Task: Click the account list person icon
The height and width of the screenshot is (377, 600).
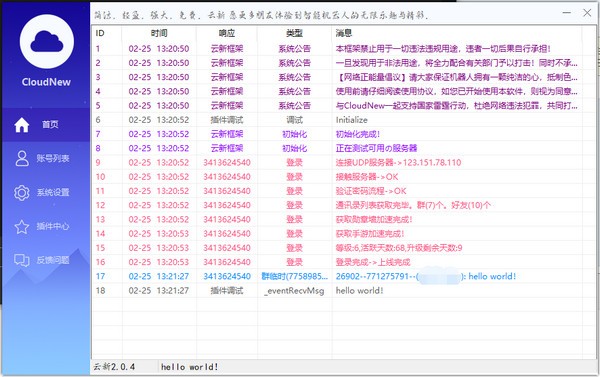Action: pos(22,158)
